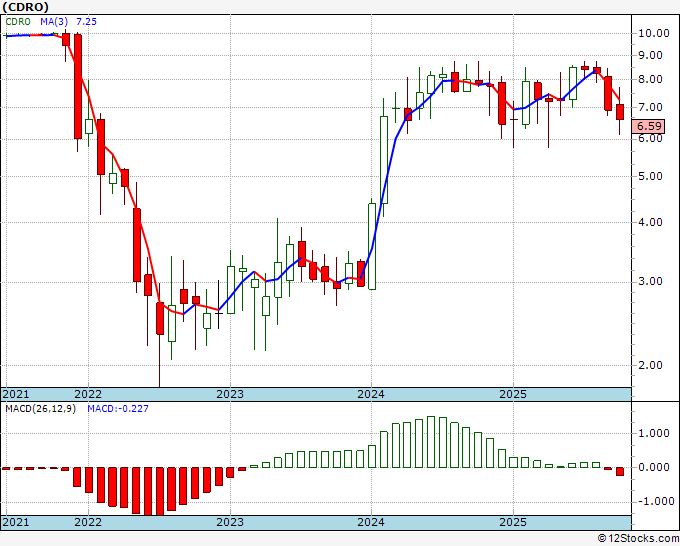Click 2024 on the MACD timeline

click(371, 522)
